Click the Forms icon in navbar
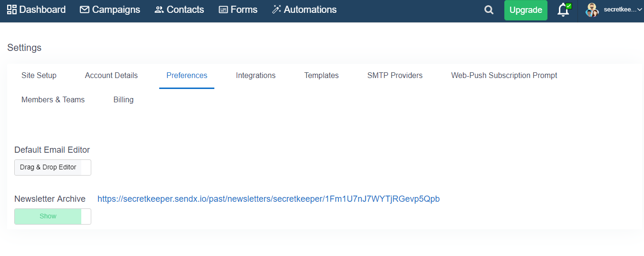The width and height of the screenshot is (644, 256). [223, 10]
